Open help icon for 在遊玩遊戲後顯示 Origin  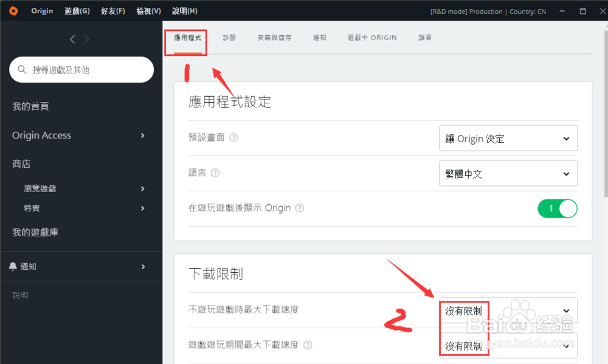[x=299, y=208]
